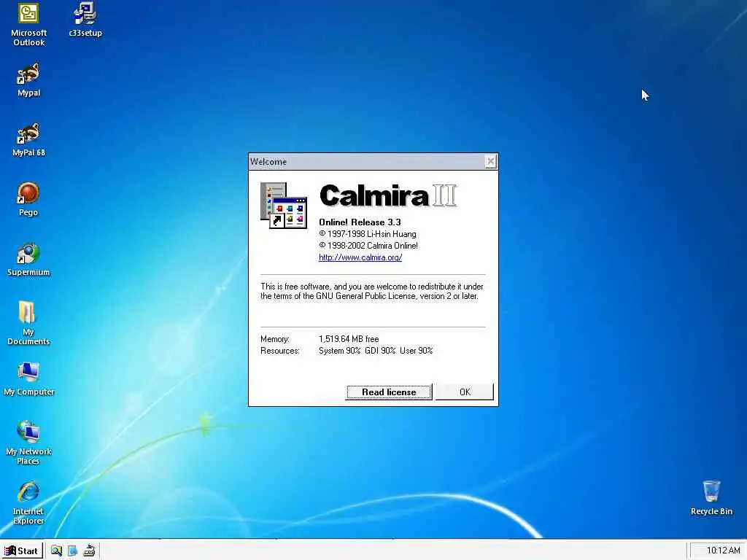This screenshot has height=560, width=747.
Task: Click the GNU General Public License paragraph
Action: pyautogui.click(x=371, y=291)
